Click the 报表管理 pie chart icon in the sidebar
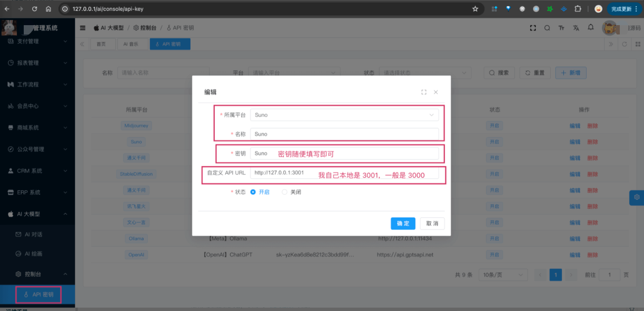This screenshot has height=311, width=644. (x=11, y=63)
